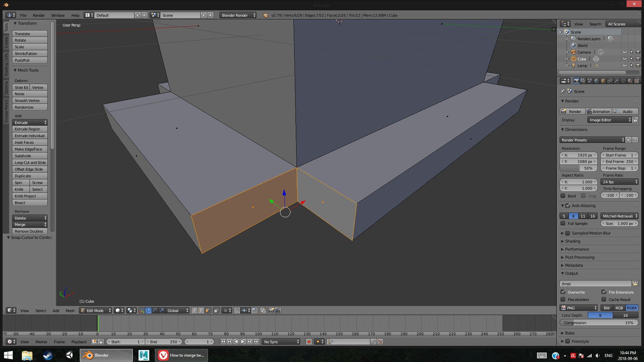Open the World globe properties tab
The image size is (644, 362).
596,81
